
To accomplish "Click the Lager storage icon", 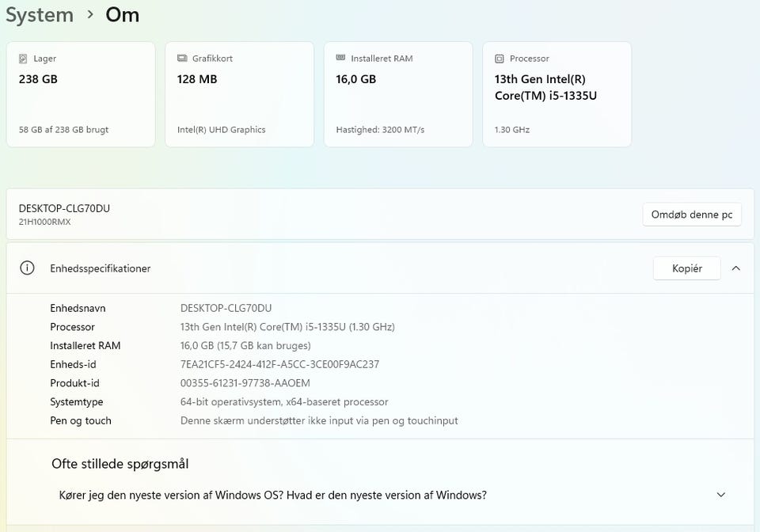I will coord(23,59).
